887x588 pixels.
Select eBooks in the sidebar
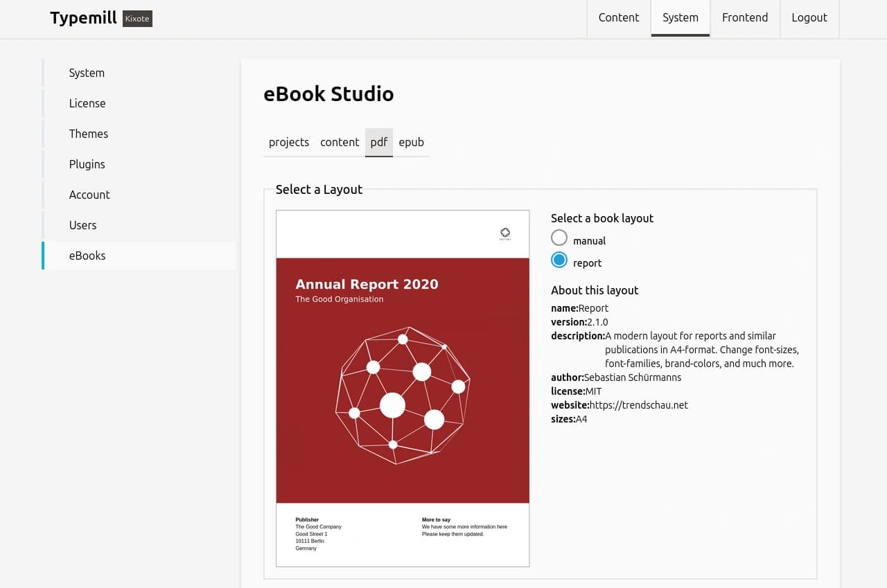tap(87, 256)
